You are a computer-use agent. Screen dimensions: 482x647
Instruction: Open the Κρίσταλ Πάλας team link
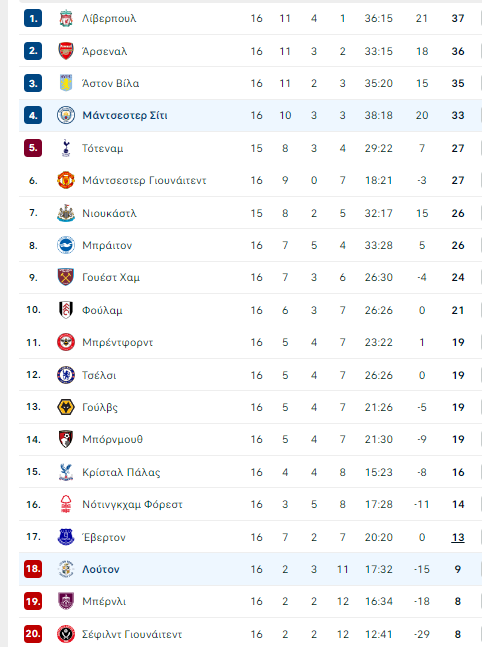pyautogui.click(x=121, y=472)
